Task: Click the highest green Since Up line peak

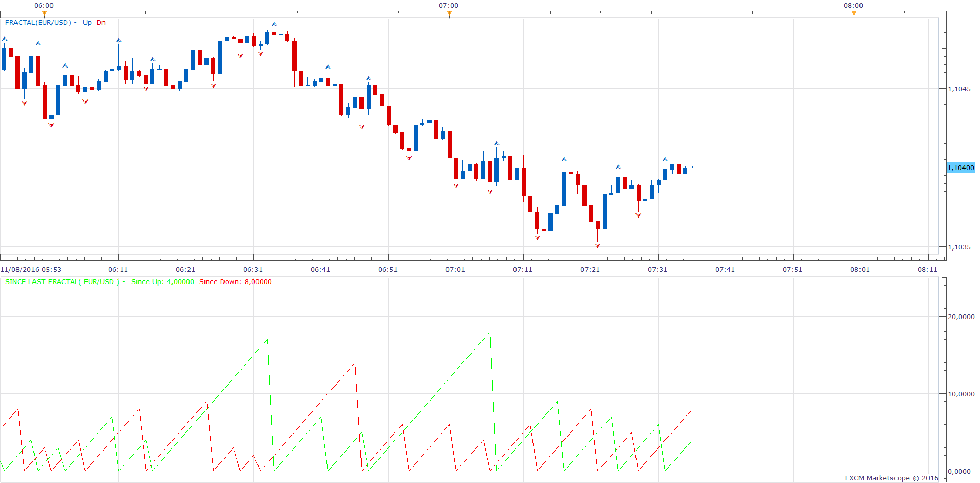Action: pyautogui.click(x=489, y=332)
